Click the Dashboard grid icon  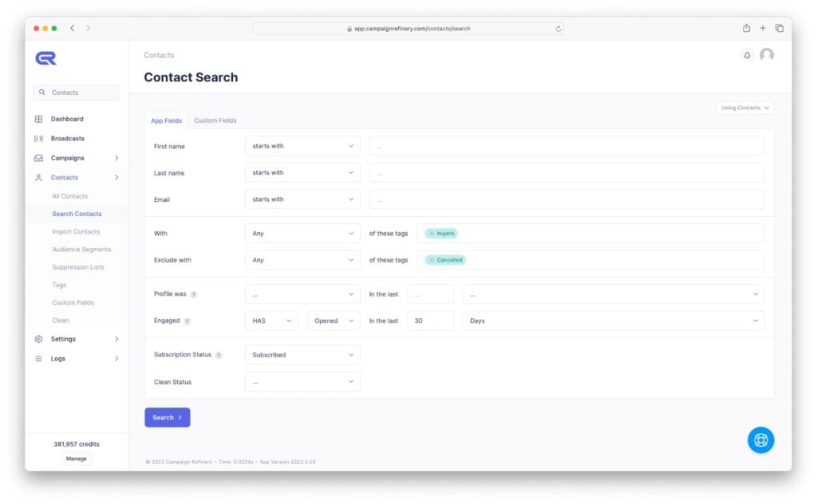pos(38,119)
